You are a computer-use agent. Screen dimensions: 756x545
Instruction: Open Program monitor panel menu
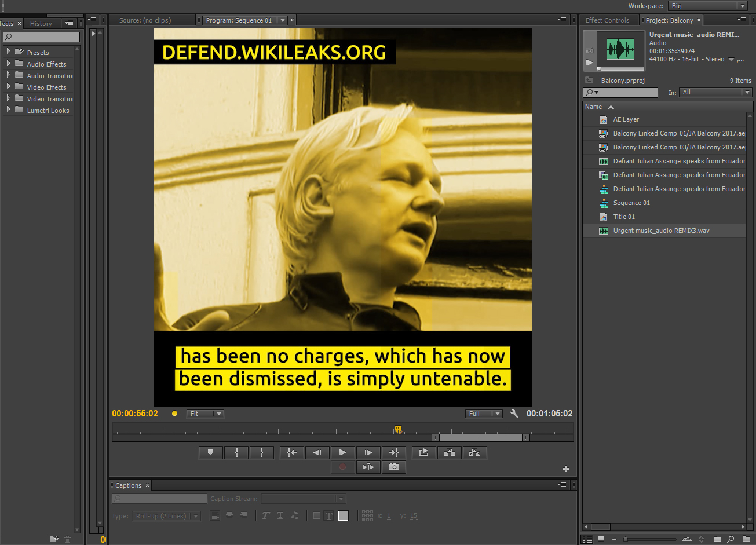(562, 20)
